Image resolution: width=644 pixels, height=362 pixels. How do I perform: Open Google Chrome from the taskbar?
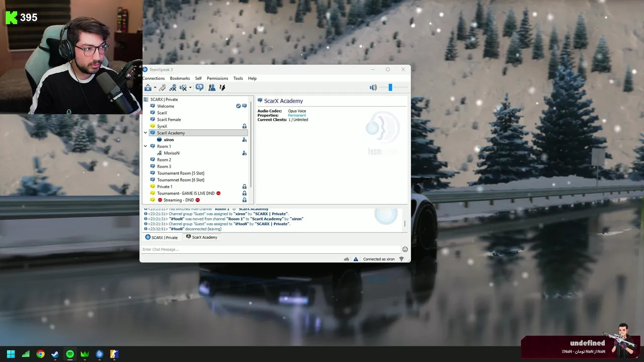(x=40, y=354)
